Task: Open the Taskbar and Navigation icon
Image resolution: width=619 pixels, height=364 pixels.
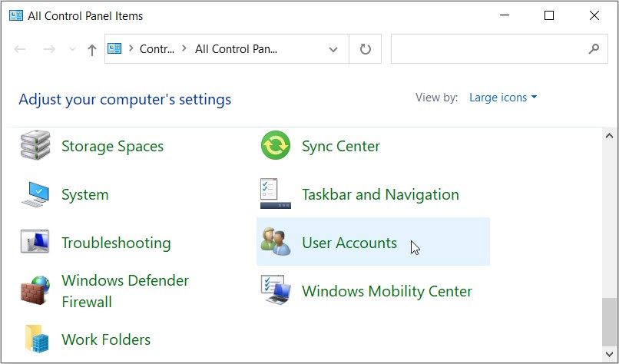Action: (276, 194)
